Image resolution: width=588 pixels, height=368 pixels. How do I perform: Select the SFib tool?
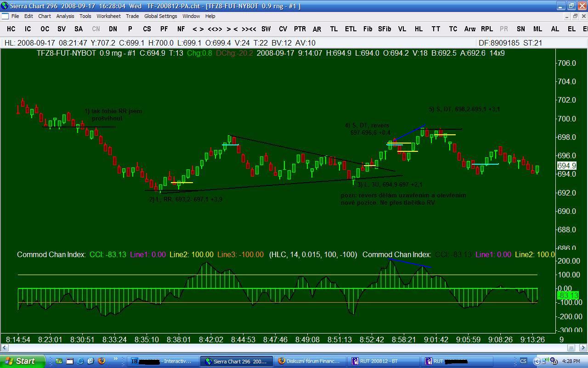pos(384,29)
